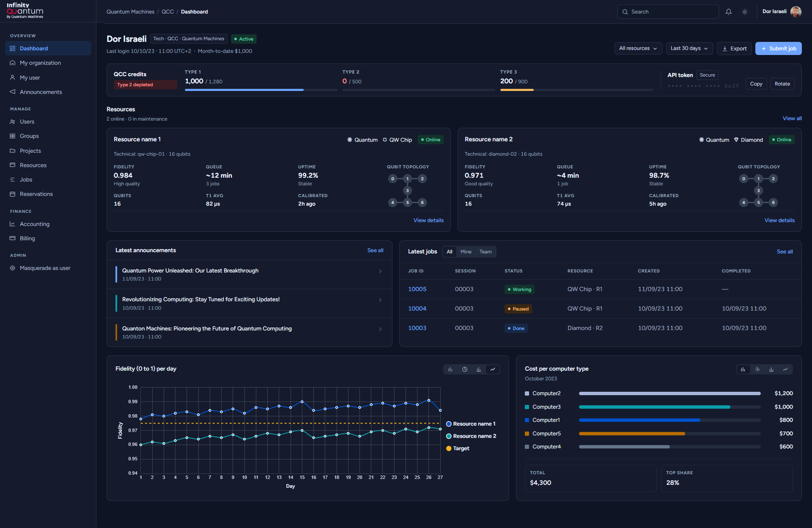
Task: Switch Latest jobs to Mine tab
Action: [x=466, y=252]
